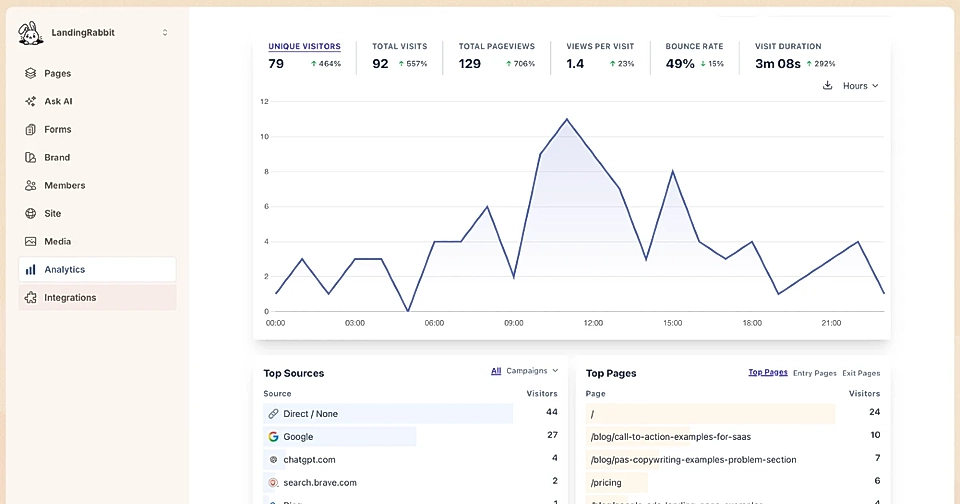Open /blog/call-to-action-examples-for-saas page row
Viewport: 960px width, 504px height.
[733, 437]
